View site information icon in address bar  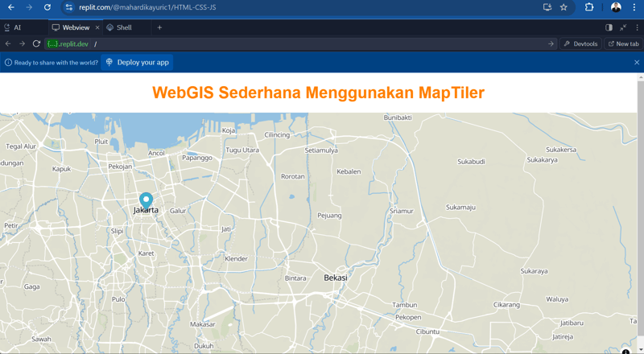point(68,7)
